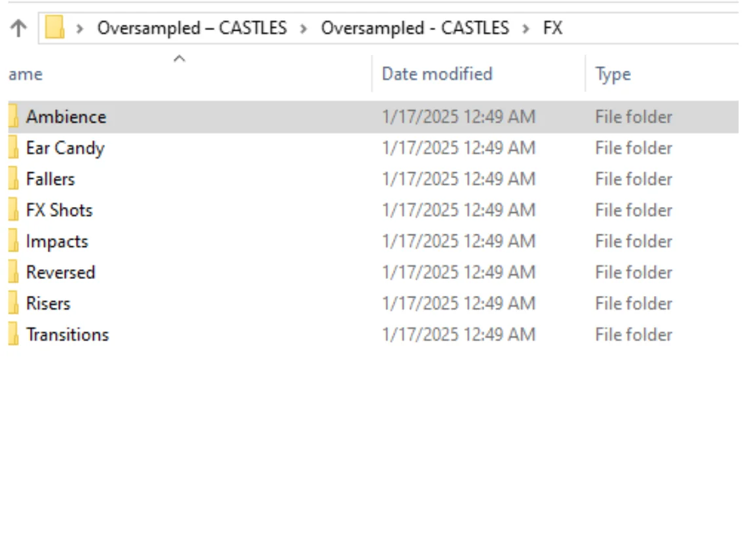
Task: Click the Transitions folder name
Action: (x=67, y=335)
